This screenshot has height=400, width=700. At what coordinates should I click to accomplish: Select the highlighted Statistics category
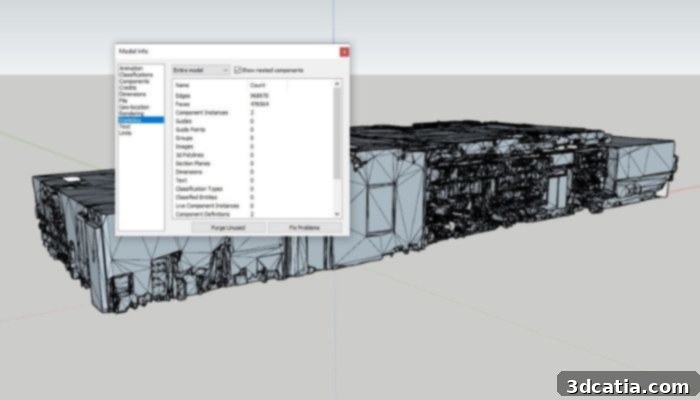point(141,120)
